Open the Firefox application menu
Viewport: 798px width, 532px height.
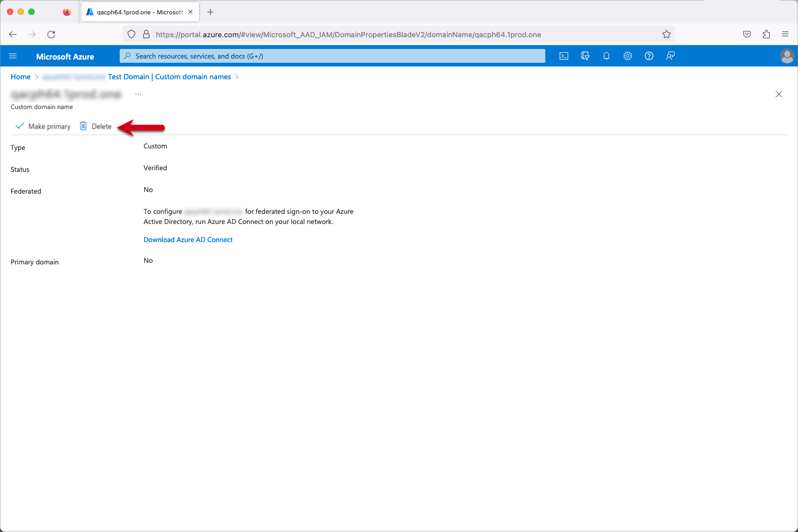(785, 34)
